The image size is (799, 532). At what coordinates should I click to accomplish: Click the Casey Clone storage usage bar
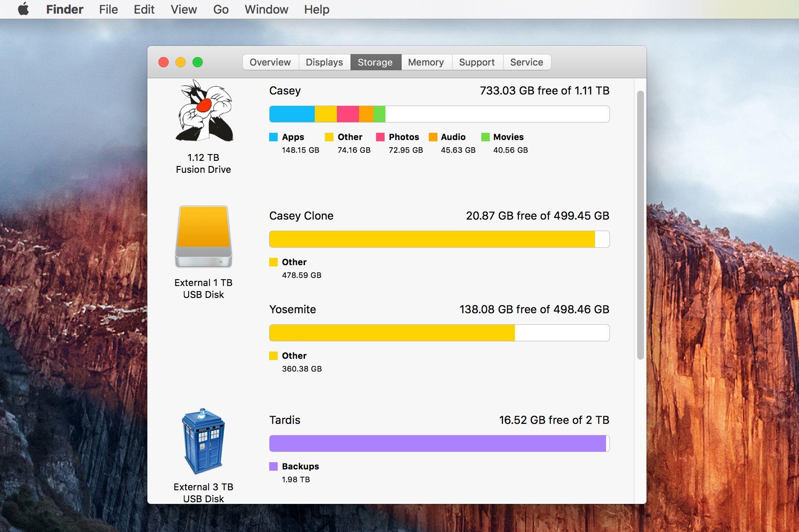(x=439, y=239)
